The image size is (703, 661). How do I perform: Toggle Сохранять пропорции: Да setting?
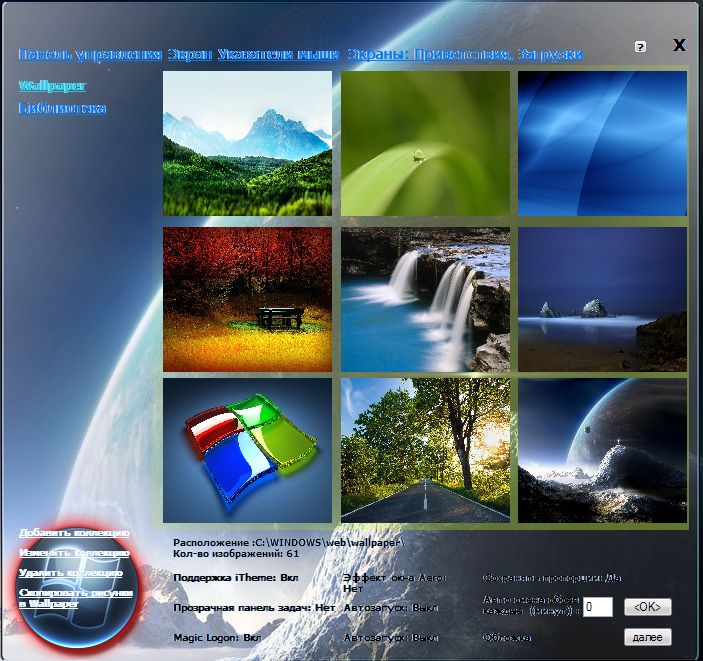(x=552, y=578)
